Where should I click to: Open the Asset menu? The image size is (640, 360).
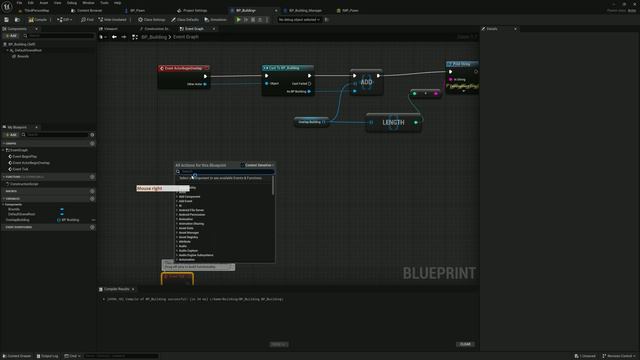coord(44,3)
